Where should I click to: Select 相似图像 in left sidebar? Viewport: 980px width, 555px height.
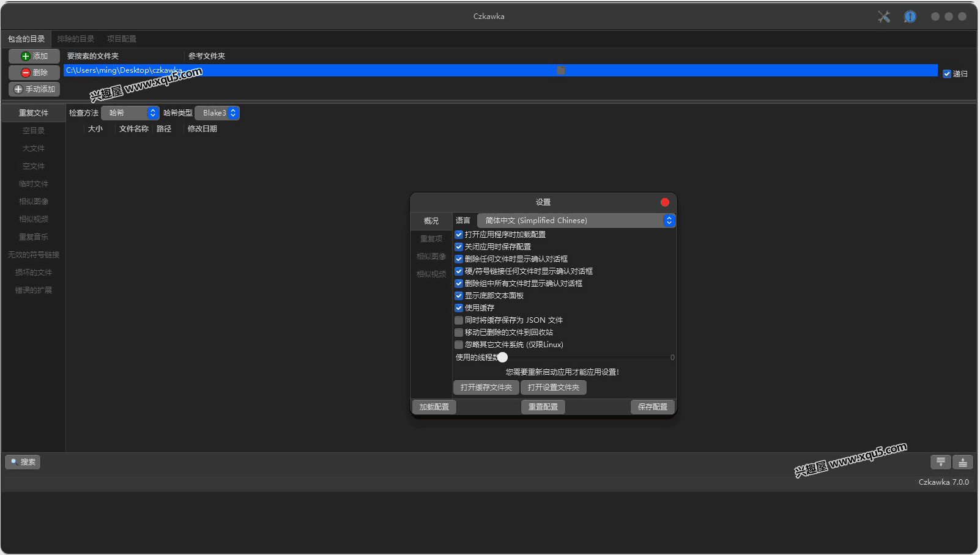coord(34,202)
